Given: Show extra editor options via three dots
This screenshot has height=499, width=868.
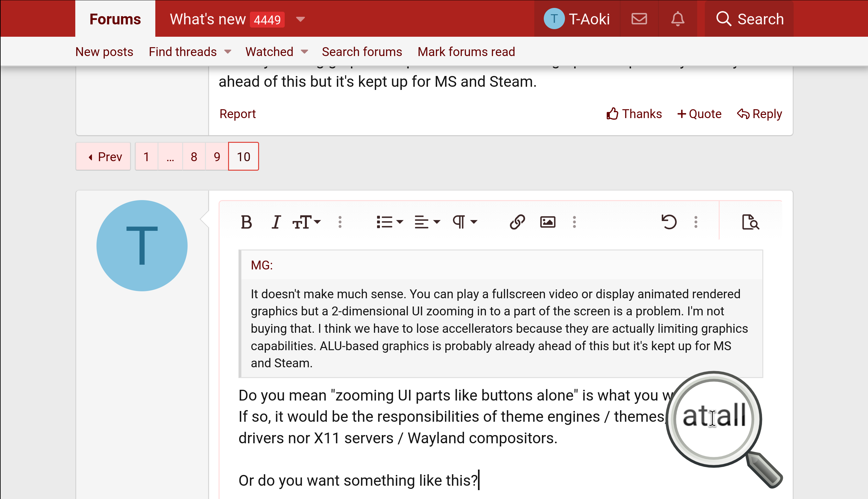Looking at the screenshot, I should pos(696,222).
